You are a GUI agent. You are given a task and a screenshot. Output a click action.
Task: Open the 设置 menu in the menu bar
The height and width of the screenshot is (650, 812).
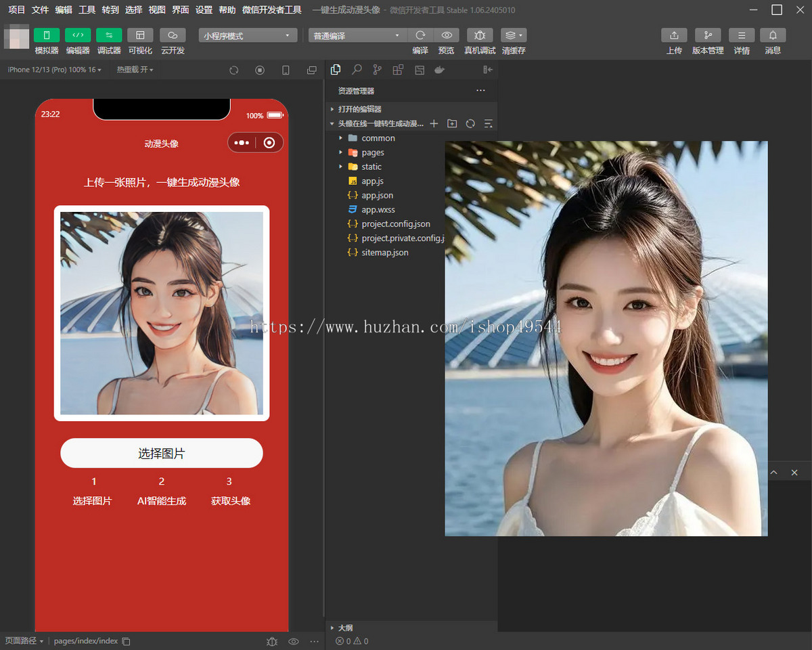point(204,10)
